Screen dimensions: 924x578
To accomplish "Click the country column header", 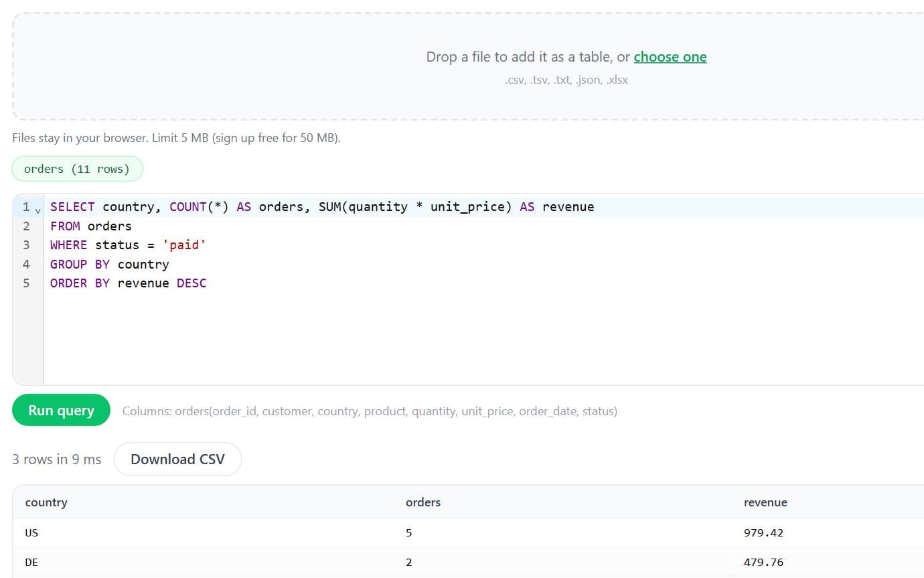I will click(46, 502).
